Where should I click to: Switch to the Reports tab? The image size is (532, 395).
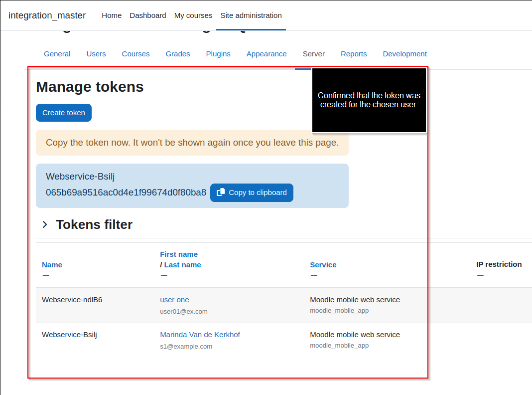tap(354, 54)
